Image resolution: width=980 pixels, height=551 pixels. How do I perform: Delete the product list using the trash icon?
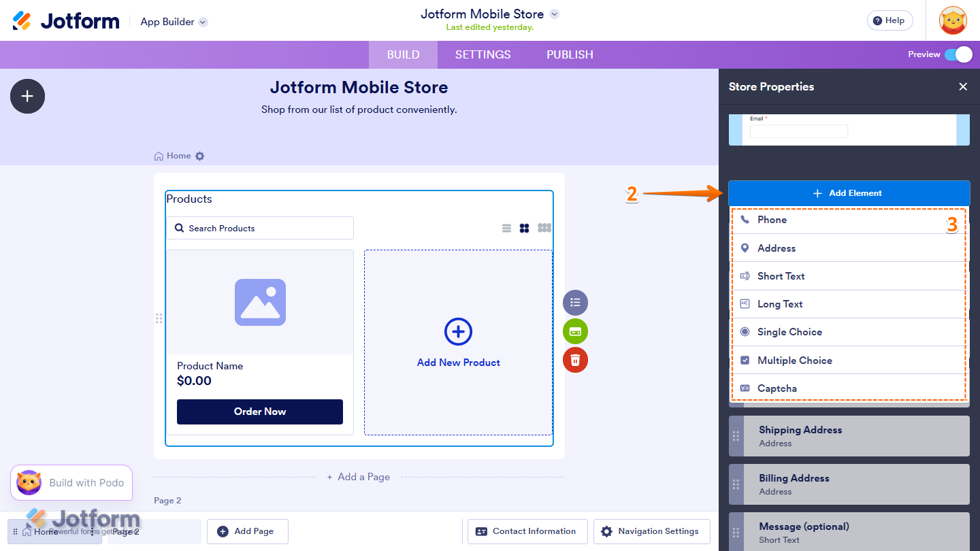tap(575, 360)
